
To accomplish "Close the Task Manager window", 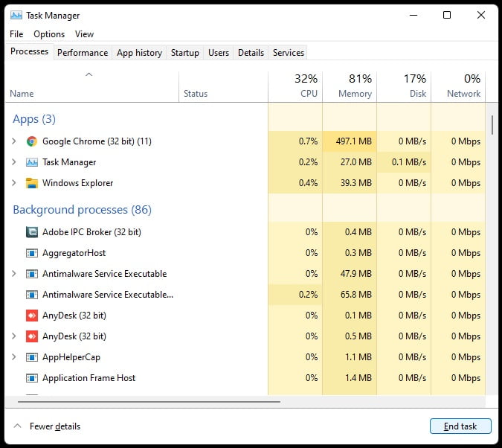I will (x=481, y=15).
